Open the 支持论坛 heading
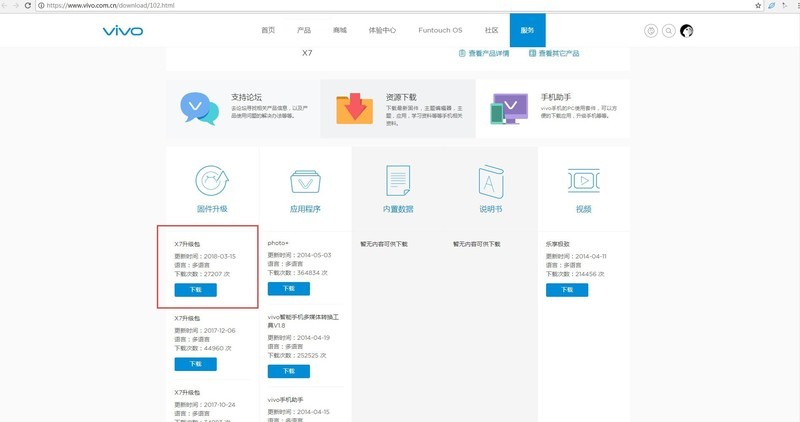The height and width of the screenshot is (422, 800). pos(246,97)
